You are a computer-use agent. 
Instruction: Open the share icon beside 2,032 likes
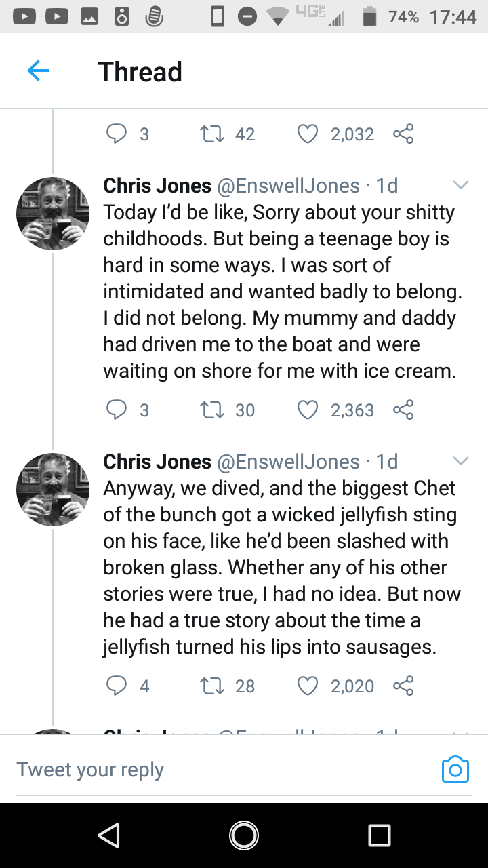pos(403,134)
